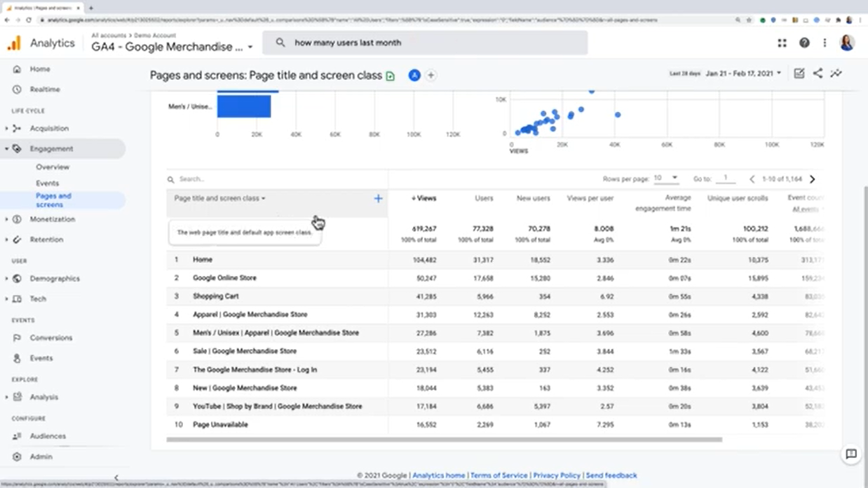This screenshot has width=868, height=488.
Task: Click the 'Page Unavailable' row title
Action: click(220, 424)
